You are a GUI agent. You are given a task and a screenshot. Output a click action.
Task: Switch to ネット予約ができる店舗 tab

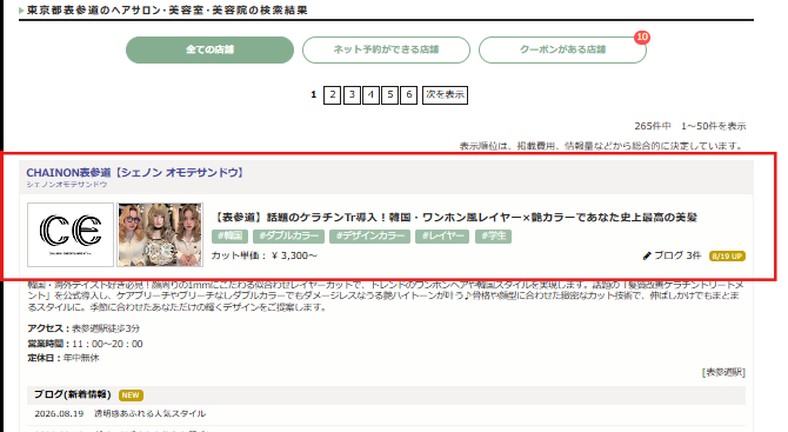(x=386, y=50)
